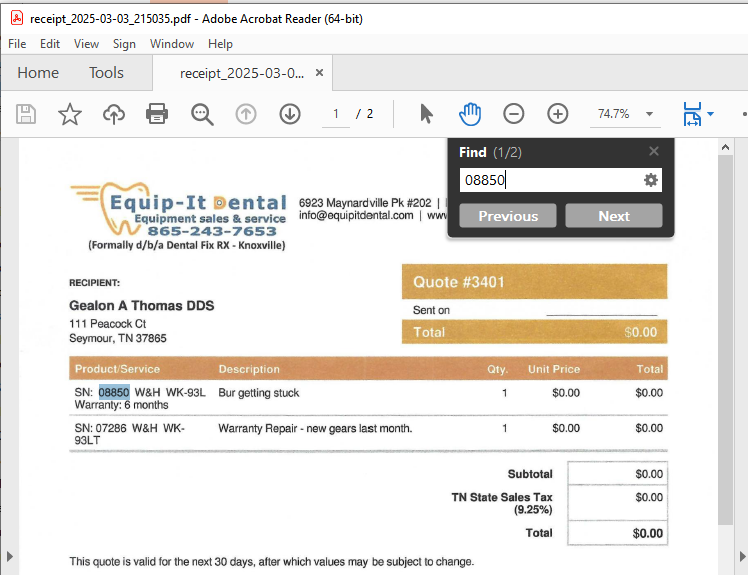
Task: Close the receipt PDF document tab
Action: coord(319,73)
